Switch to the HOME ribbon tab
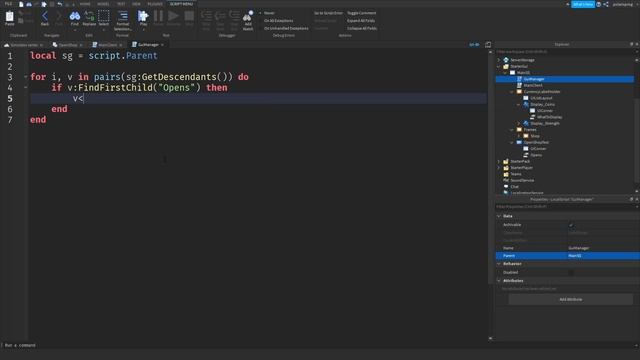The height and width of the screenshot is (360, 640). click(x=85, y=4)
